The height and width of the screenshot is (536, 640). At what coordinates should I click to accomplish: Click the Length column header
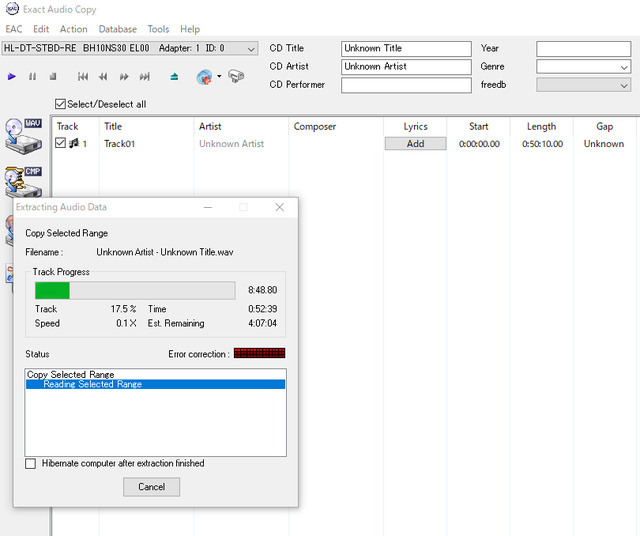tap(541, 127)
